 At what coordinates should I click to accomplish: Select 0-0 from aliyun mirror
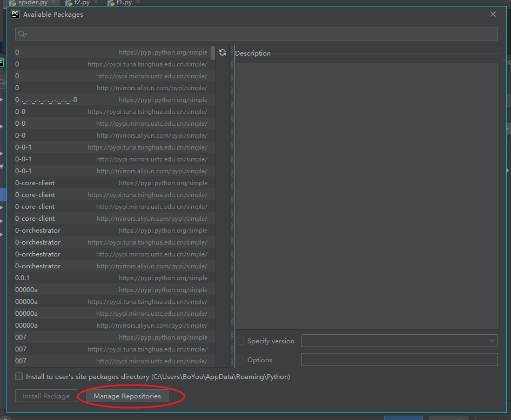tap(115, 135)
